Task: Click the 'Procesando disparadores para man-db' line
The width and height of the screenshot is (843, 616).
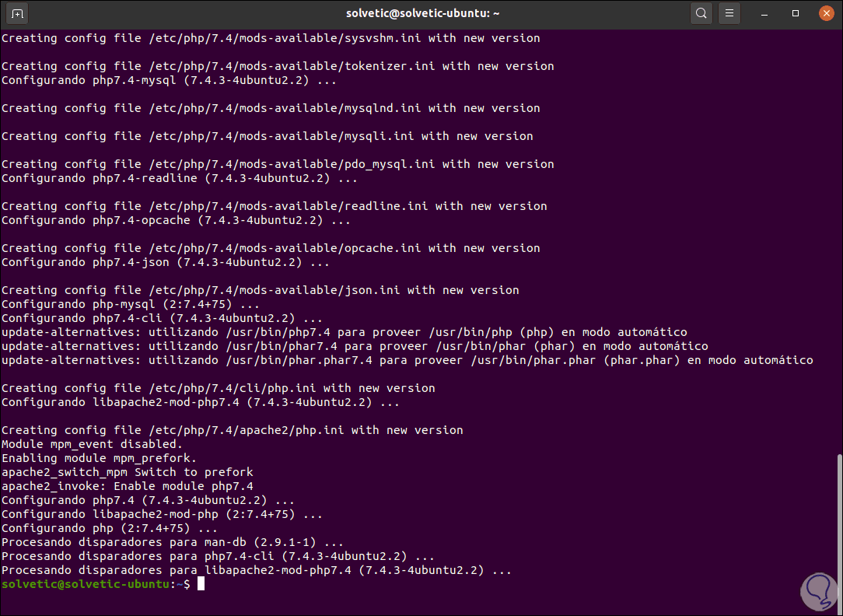Action: point(173,542)
